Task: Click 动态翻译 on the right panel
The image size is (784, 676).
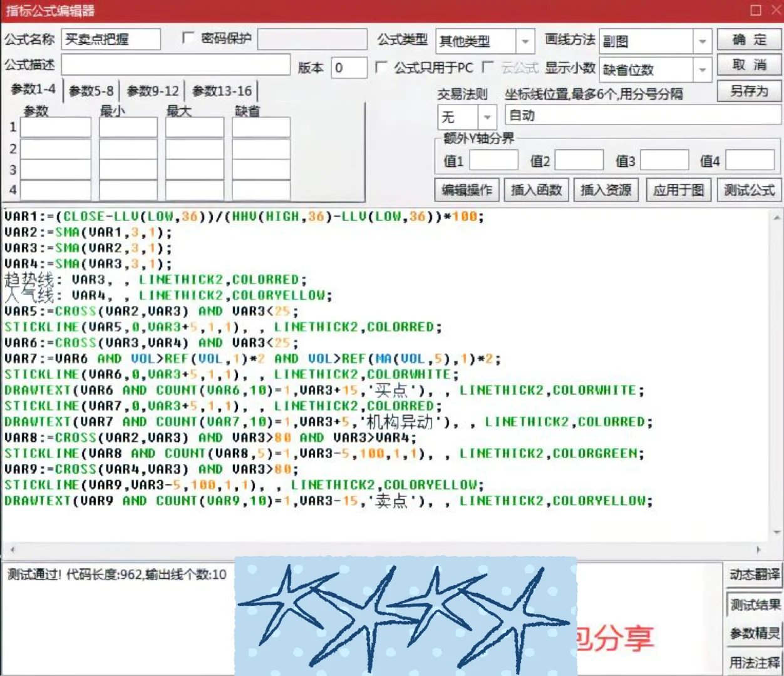Action: 753,575
